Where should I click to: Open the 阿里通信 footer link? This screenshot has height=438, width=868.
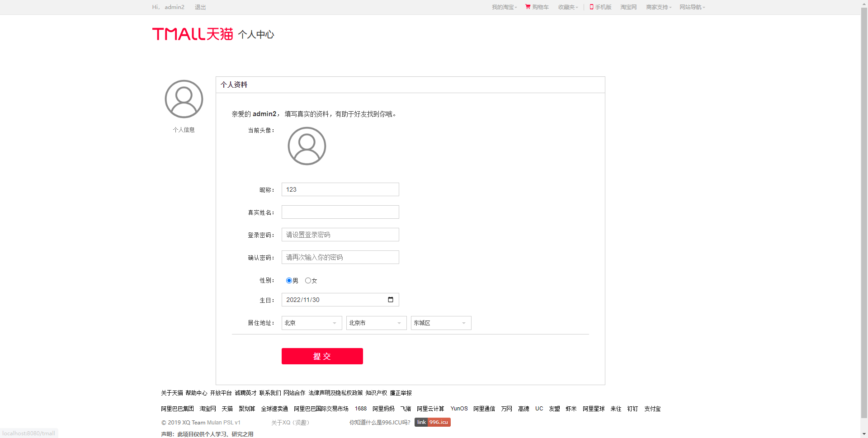tap(485, 409)
